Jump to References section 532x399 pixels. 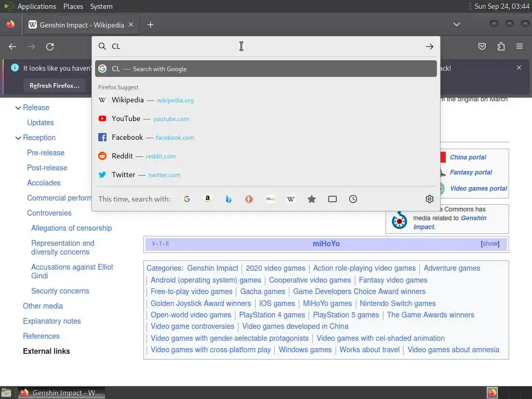41,336
